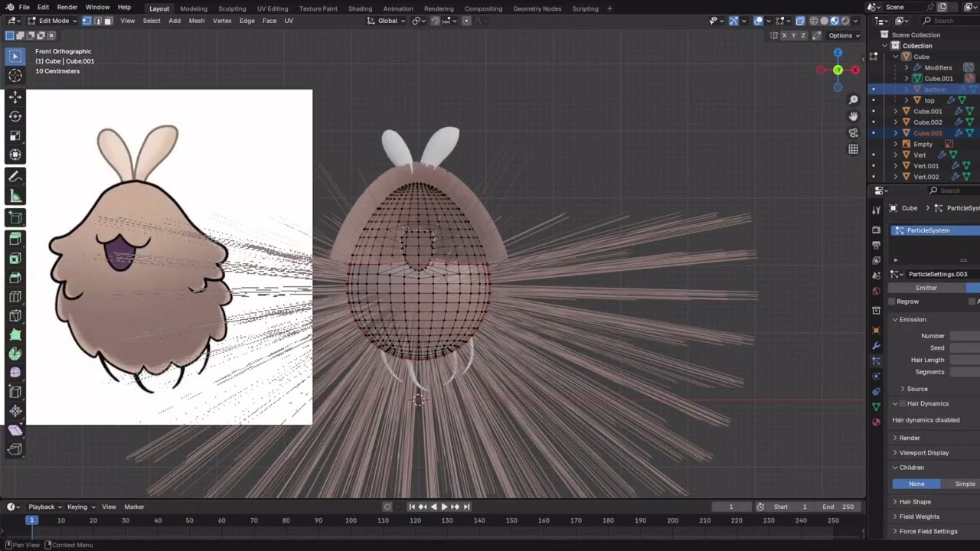Image resolution: width=980 pixels, height=551 pixels.
Task: Select the 3D Cursor tool
Action: pos(15,75)
